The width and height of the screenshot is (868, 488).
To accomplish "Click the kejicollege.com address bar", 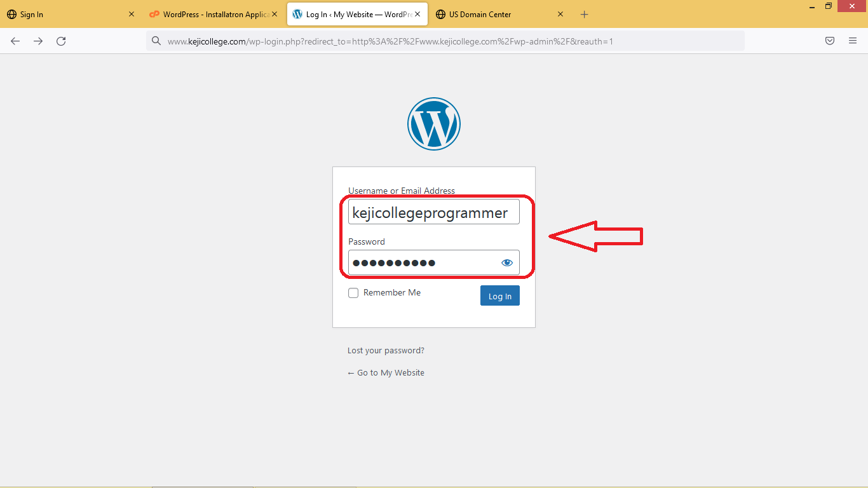I will tap(445, 41).
